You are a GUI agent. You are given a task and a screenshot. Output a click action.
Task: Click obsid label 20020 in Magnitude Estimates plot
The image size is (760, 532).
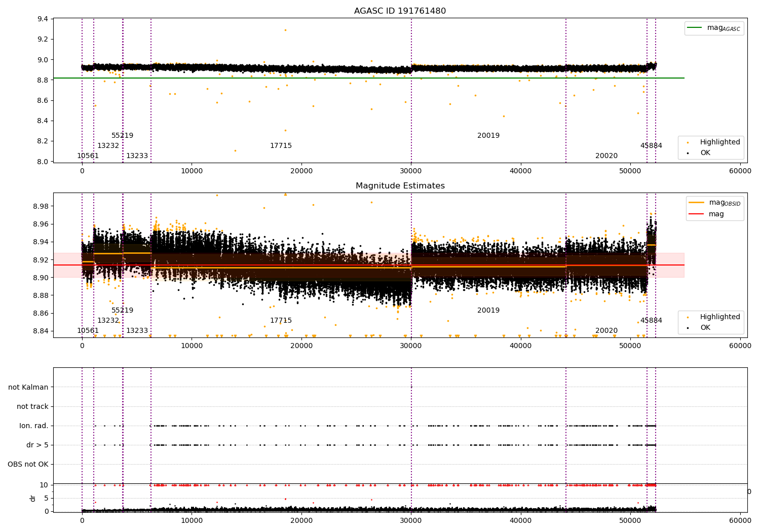click(x=606, y=330)
